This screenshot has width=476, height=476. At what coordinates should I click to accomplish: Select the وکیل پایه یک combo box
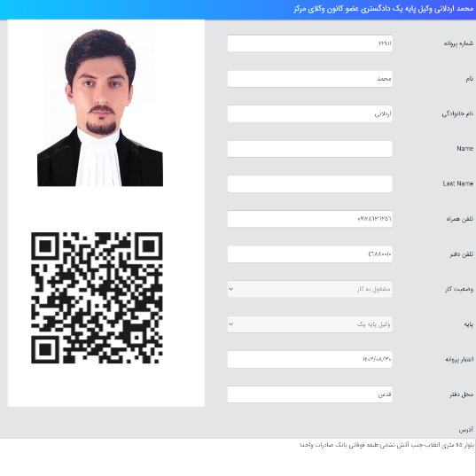coord(309,324)
